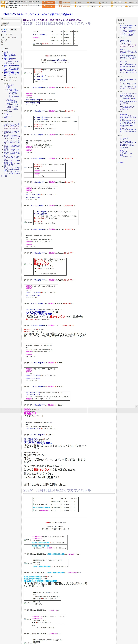Click 検索する button beside the and/or radios
Screen dimensions: 138x644
coord(13,30)
